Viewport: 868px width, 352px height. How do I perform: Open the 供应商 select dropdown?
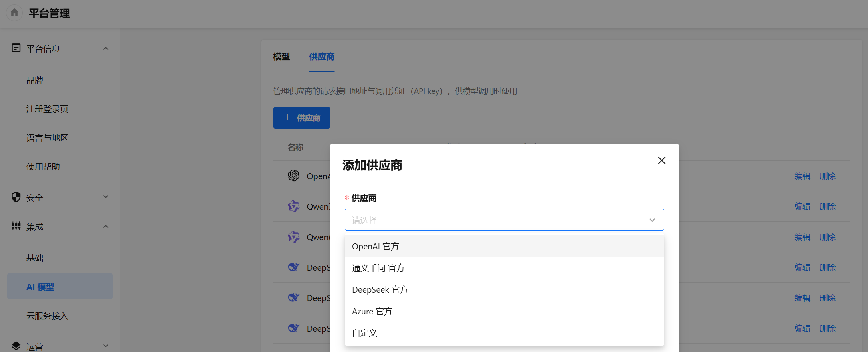tap(504, 220)
